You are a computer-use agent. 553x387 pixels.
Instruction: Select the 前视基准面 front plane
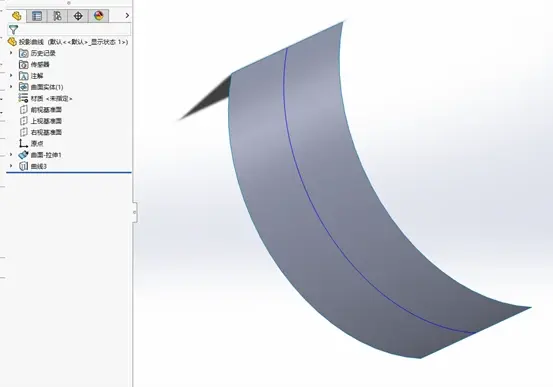41,110
